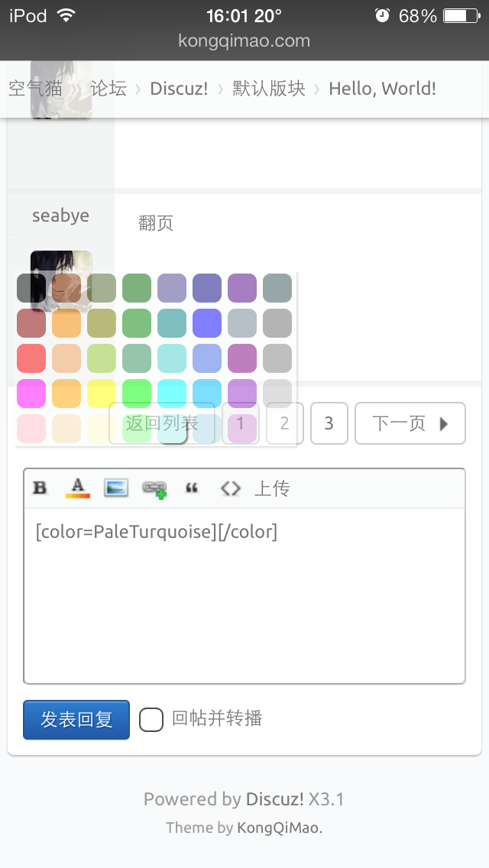Toggle bold formatting in editor toolbar
The image size is (489, 868).
[40, 487]
